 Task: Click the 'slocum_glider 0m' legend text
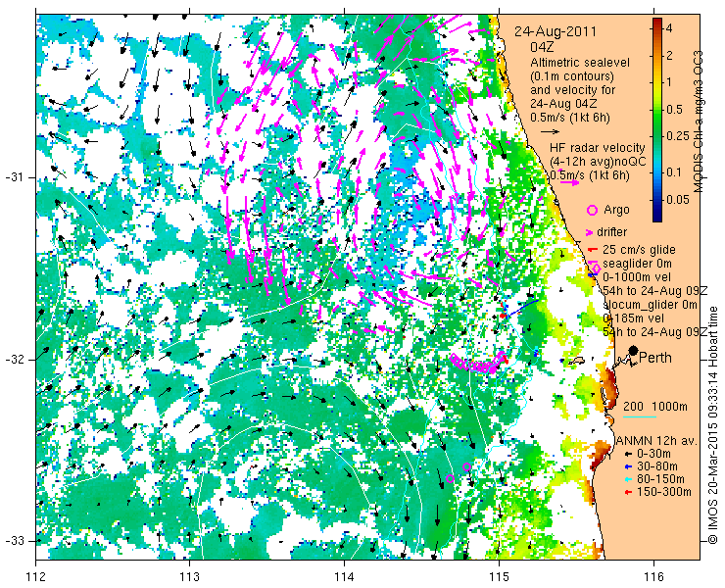click(651, 305)
